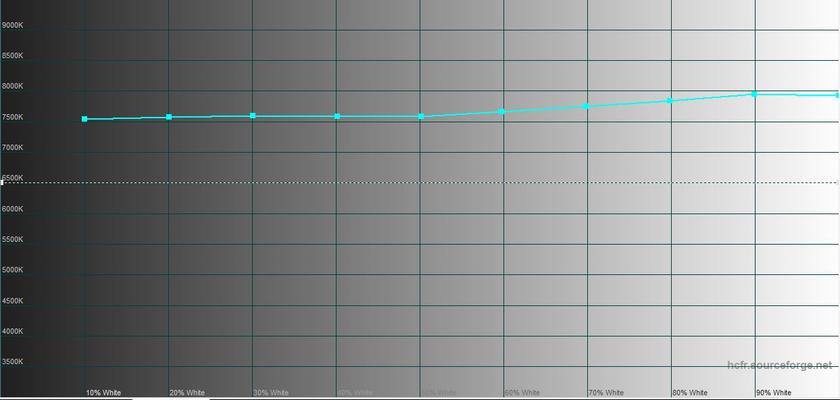The width and height of the screenshot is (840, 400).
Task: Click the cyan data point at 30% White
Action: click(253, 116)
